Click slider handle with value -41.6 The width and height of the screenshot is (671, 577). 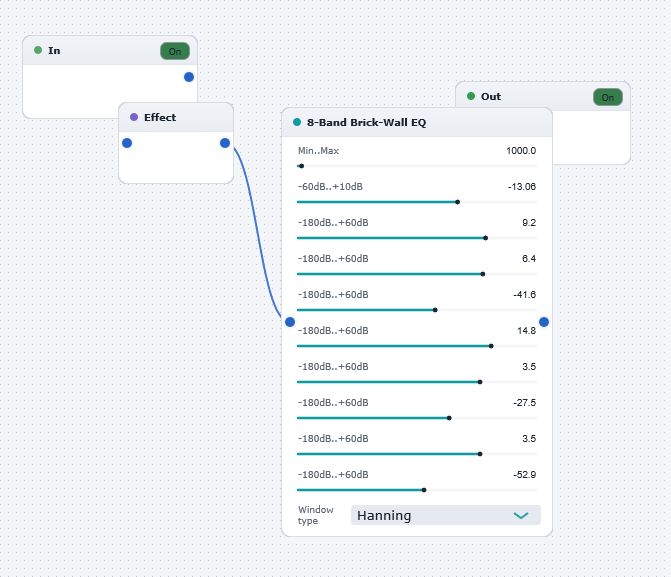[435, 310]
